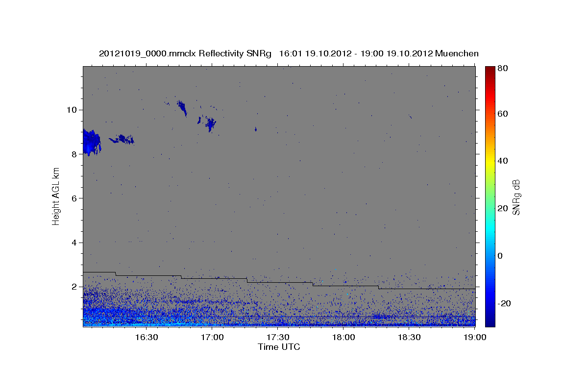Screen dimensions: 588x392
Task: Select the 18:30 time tick label
Action: (409, 337)
